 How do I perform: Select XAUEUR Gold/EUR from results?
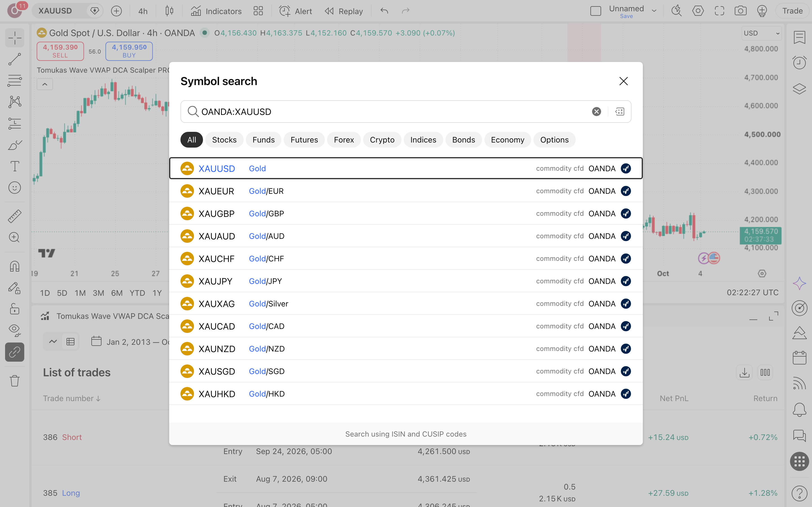406,191
